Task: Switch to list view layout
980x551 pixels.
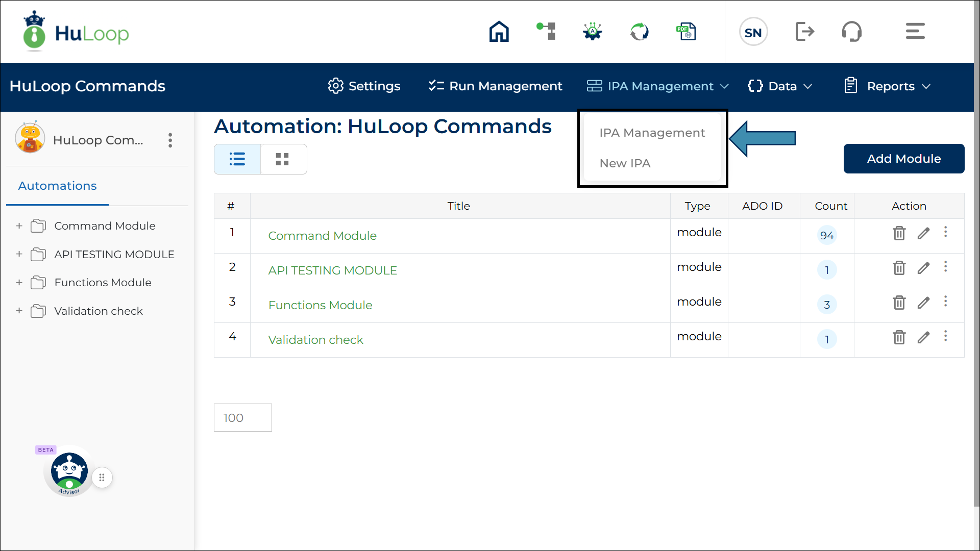Action: (237, 159)
